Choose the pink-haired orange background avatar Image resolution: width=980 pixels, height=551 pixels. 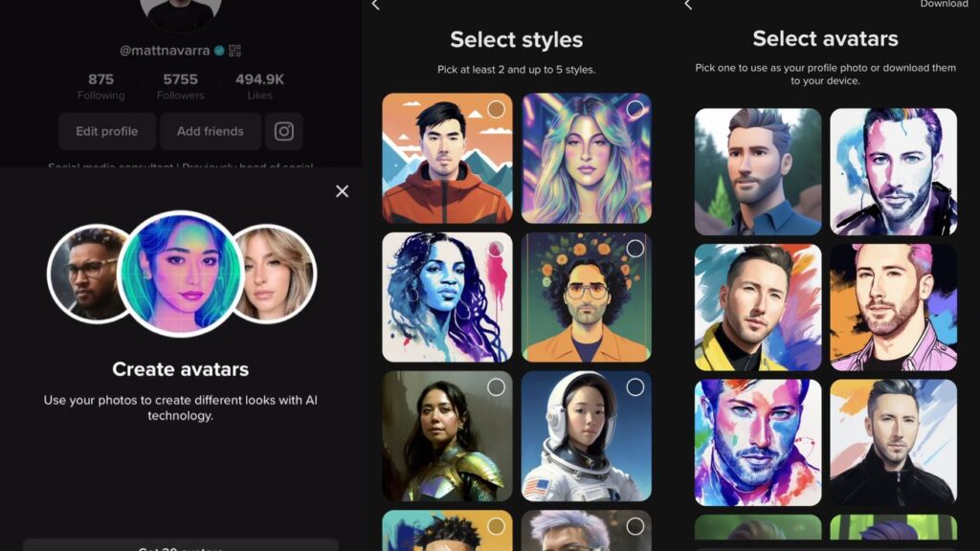893,307
